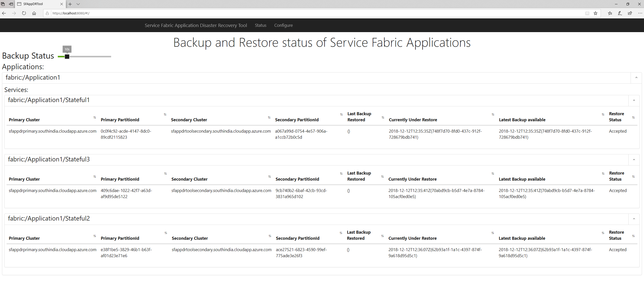644x287 pixels.
Task: Click the 10s slider tooltip label
Action: point(67,49)
